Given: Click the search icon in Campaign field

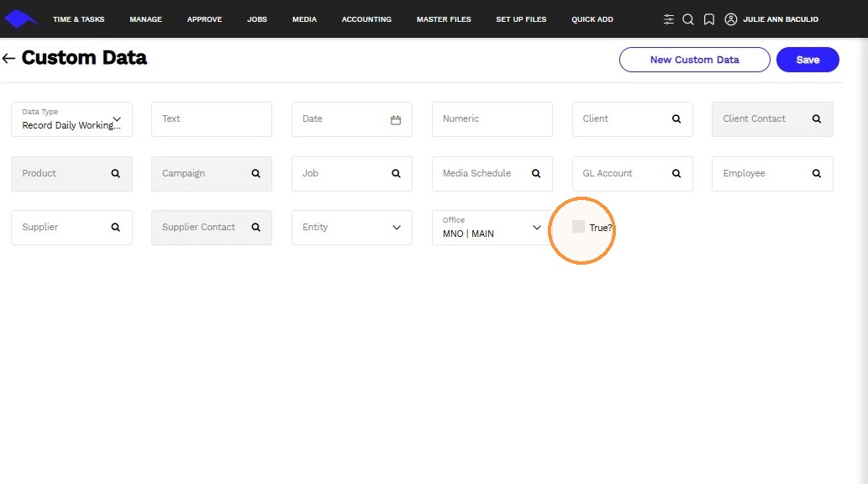Looking at the screenshot, I should pos(255,173).
